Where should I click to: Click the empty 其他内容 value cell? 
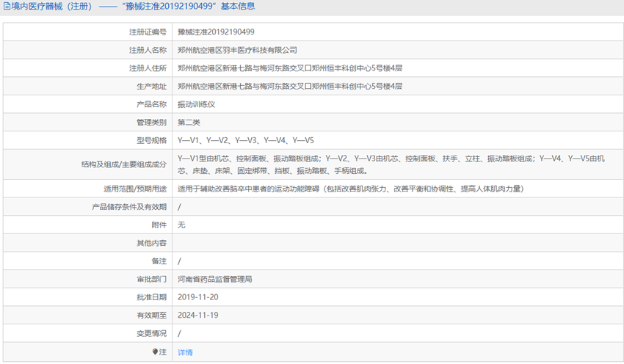pyautogui.click(x=396, y=243)
